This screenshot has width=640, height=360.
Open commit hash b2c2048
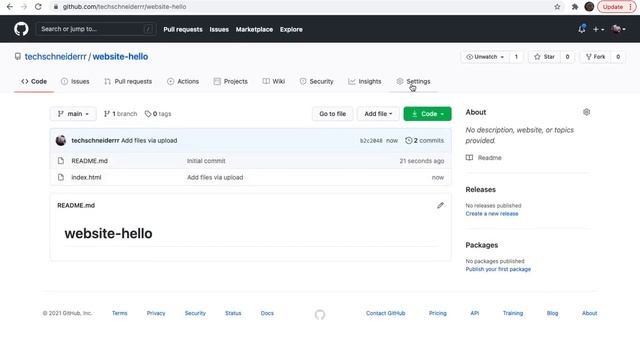click(x=371, y=140)
